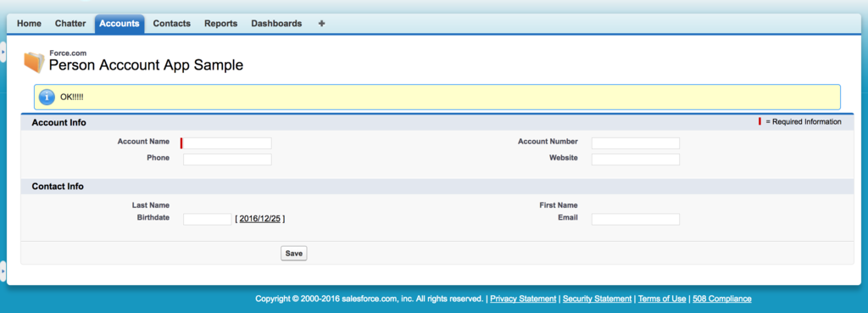This screenshot has width=868, height=313.
Task: Click the Email label
Action: (568, 218)
